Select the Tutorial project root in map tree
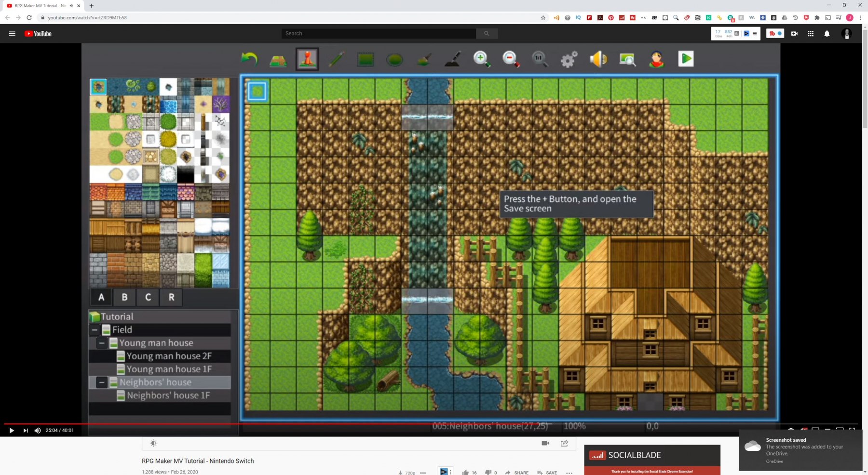Image resolution: width=868 pixels, height=475 pixels. (160, 317)
